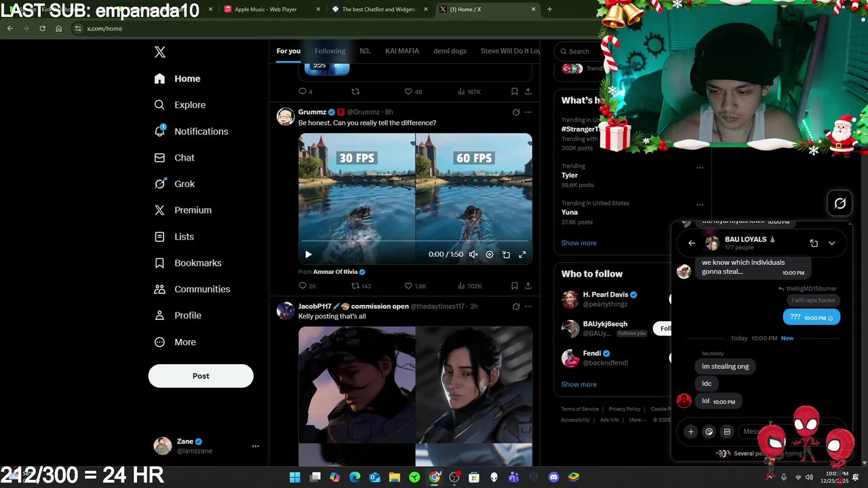Click the Search field on X

point(578,52)
